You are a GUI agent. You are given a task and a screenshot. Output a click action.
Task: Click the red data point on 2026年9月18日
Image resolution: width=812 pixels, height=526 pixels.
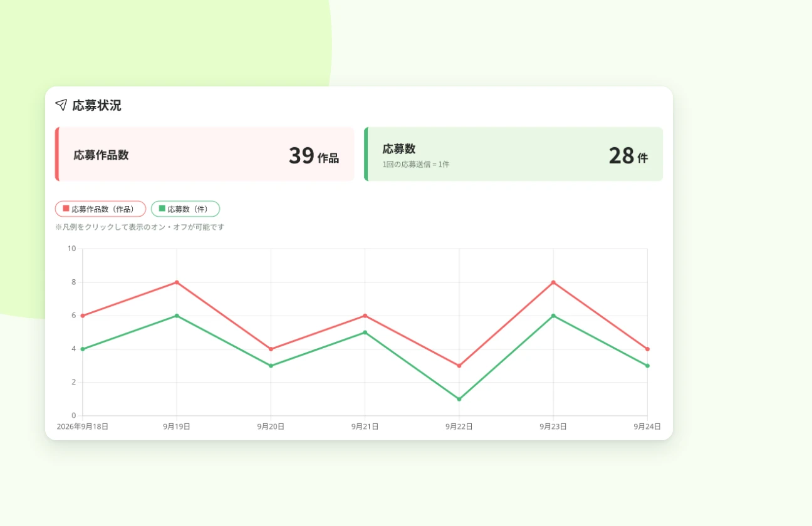coord(83,316)
